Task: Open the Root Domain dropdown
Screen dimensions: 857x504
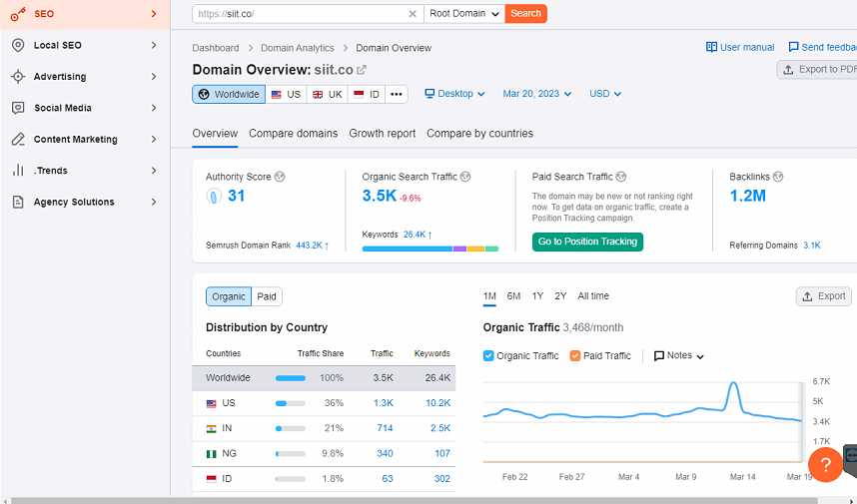Action: [462, 14]
